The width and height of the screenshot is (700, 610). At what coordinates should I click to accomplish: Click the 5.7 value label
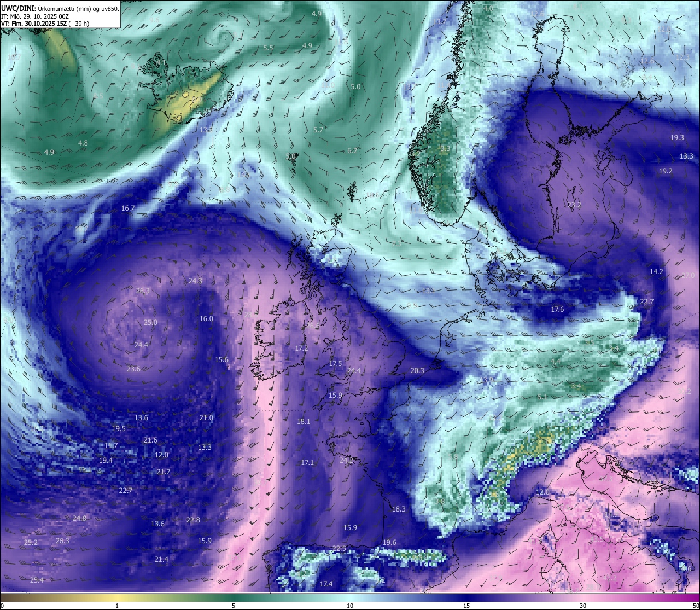coord(318,130)
